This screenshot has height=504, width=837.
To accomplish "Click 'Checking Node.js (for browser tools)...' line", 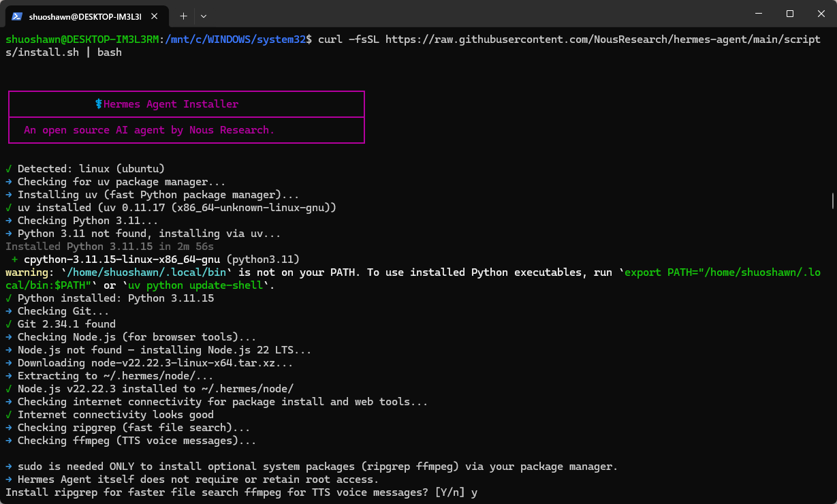I will (131, 337).
